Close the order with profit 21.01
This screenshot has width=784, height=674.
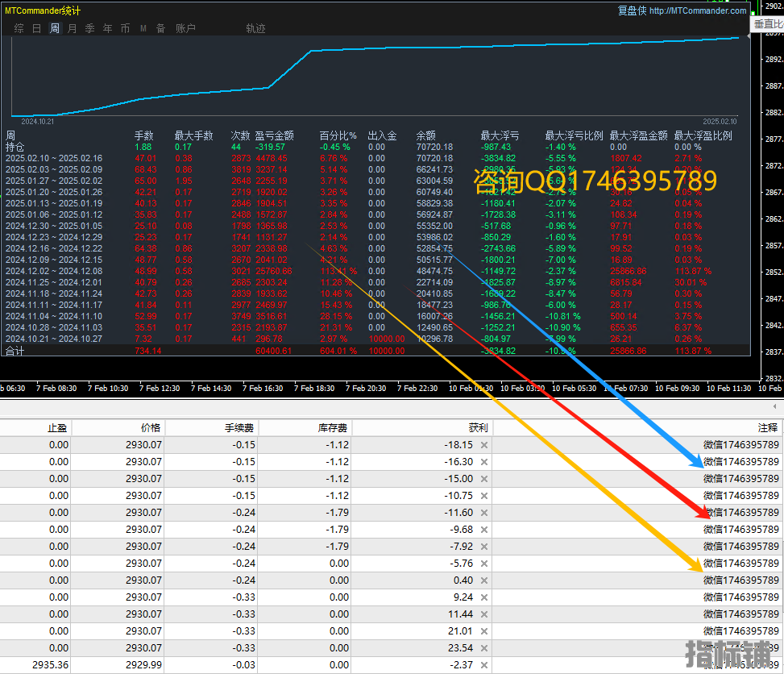[484, 631]
